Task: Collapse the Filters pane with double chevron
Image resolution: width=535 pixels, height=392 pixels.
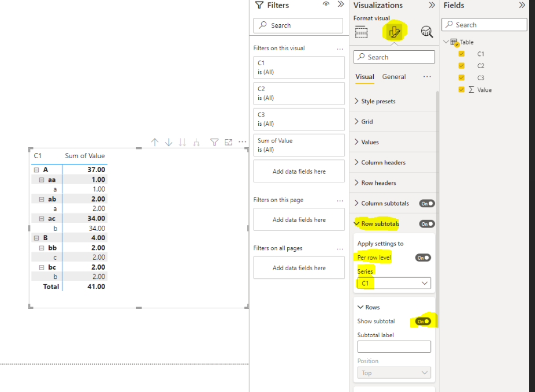Action: pos(340,5)
